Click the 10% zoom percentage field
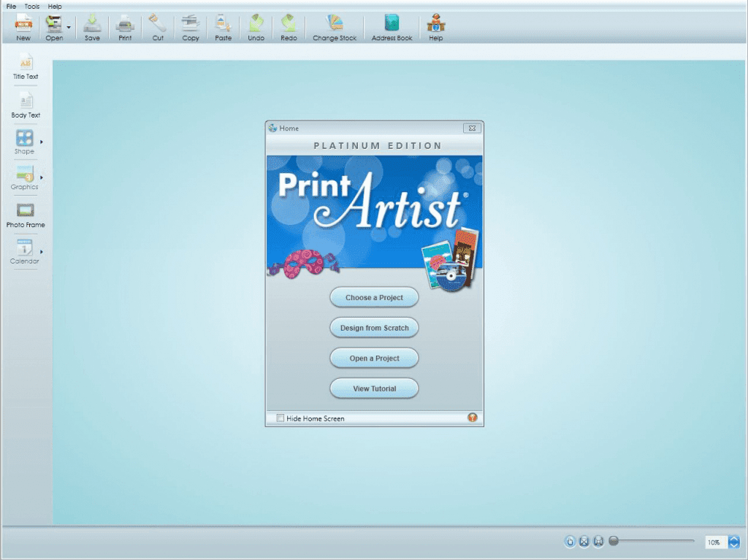The height and width of the screenshot is (560, 748). point(716,542)
